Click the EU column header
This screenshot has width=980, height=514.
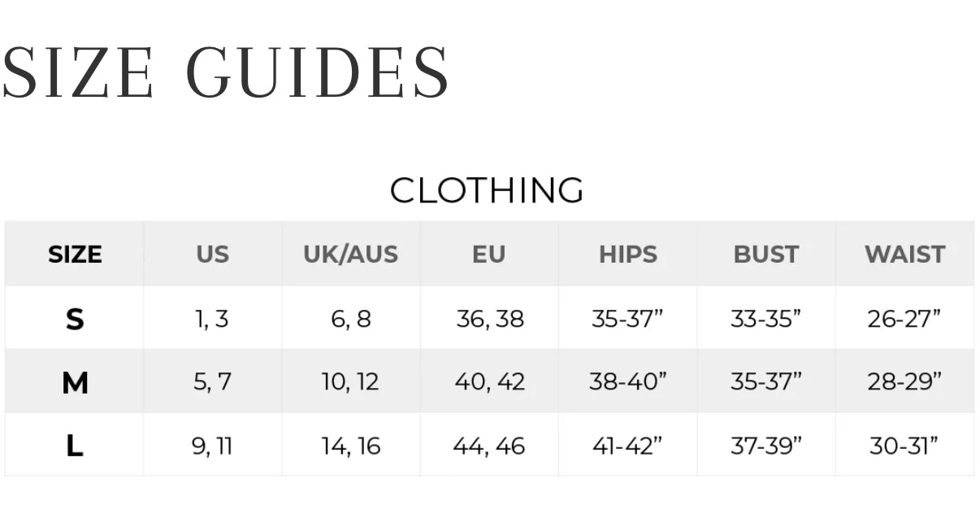[x=488, y=255]
